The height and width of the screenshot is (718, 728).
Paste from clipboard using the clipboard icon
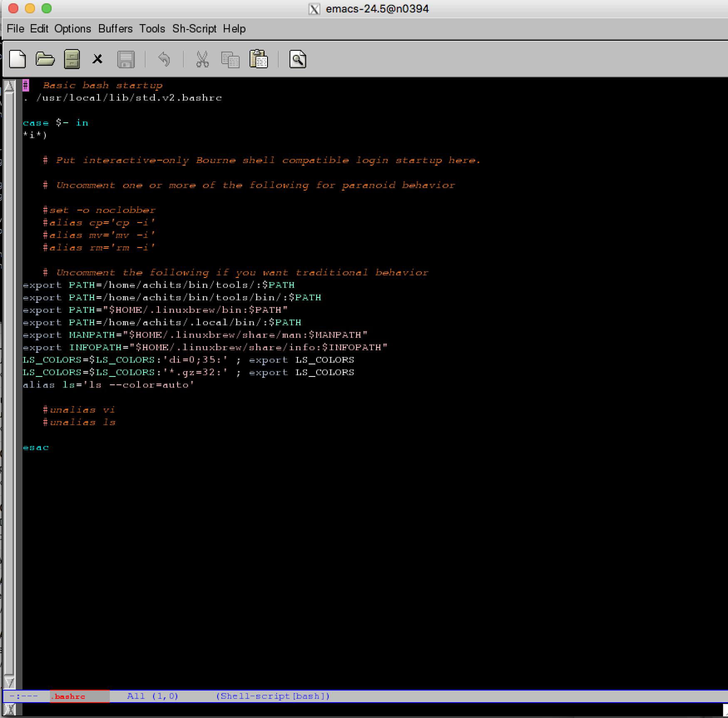[x=258, y=59]
